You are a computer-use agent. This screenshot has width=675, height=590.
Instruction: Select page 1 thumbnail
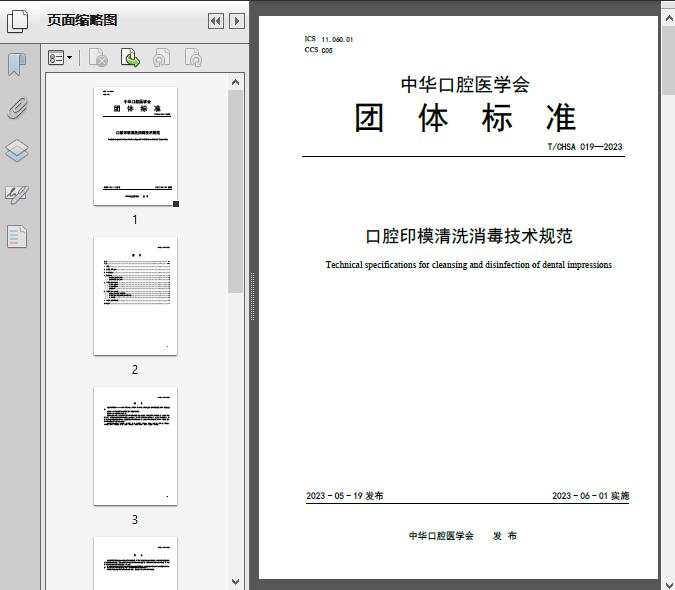pos(135,146)
